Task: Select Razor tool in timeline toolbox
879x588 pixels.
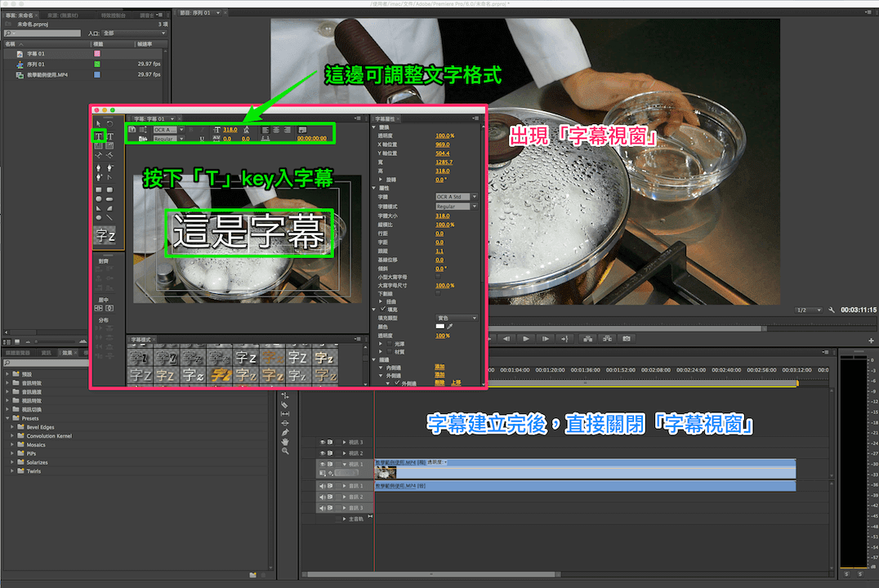Action: (x=285, y=405)
